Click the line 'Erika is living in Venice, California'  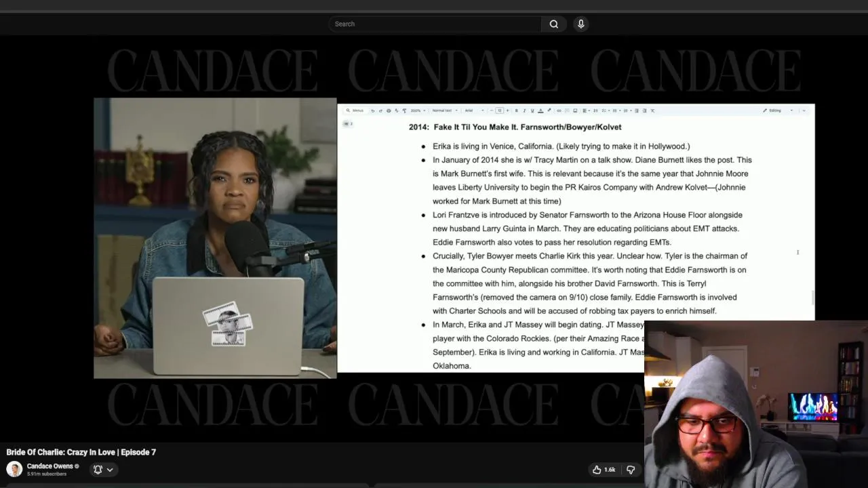[561, 146]
